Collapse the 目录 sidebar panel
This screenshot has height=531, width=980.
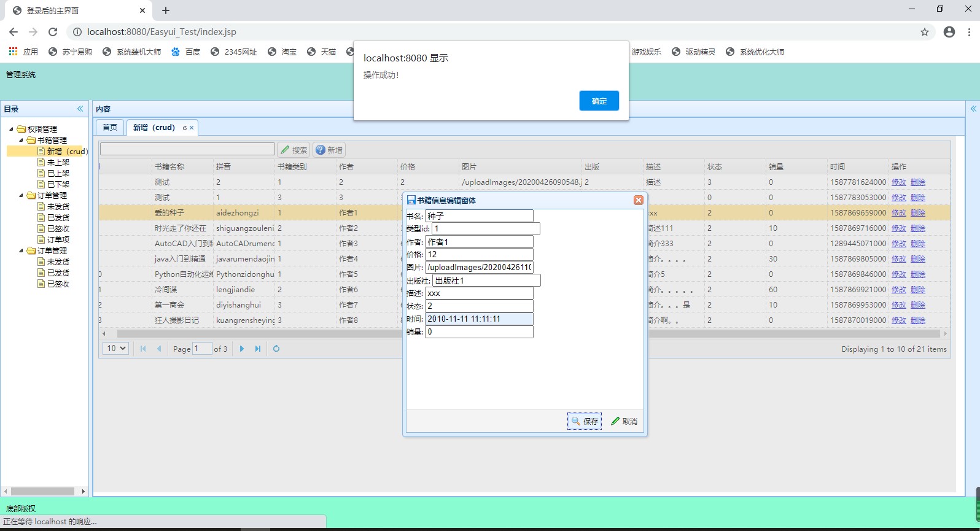click(80, 109)
